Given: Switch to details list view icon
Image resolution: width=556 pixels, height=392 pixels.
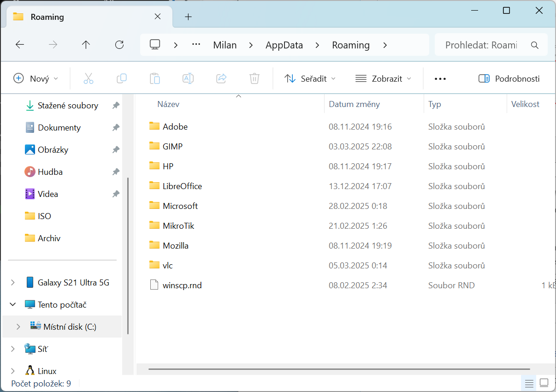Looking at the screenshot, I should [x=529, y=383].
